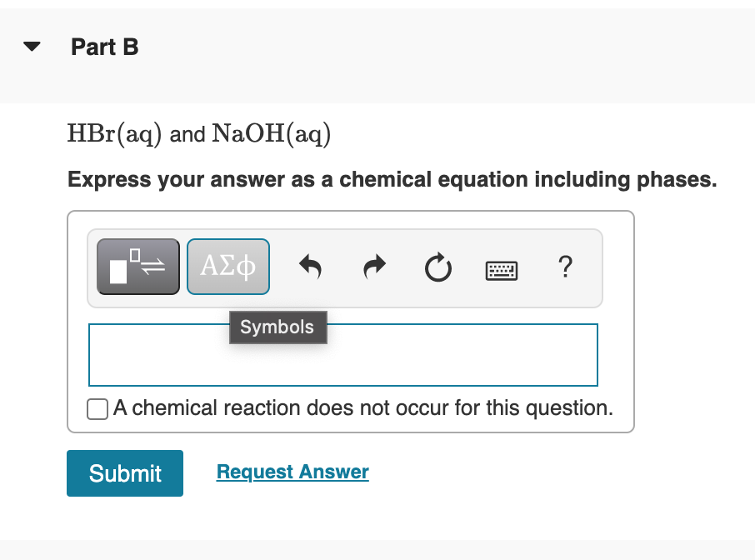Open the ΑΣΦ Greek symbols palette
Image resolution: width=755 pixels, height=560 pixels.
228,267
